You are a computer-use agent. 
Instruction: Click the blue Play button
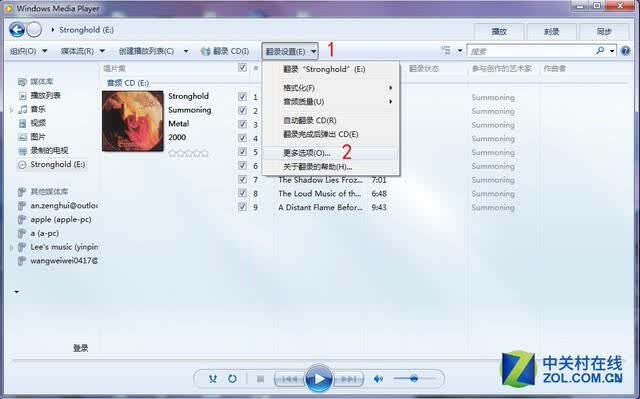[319, 379]
